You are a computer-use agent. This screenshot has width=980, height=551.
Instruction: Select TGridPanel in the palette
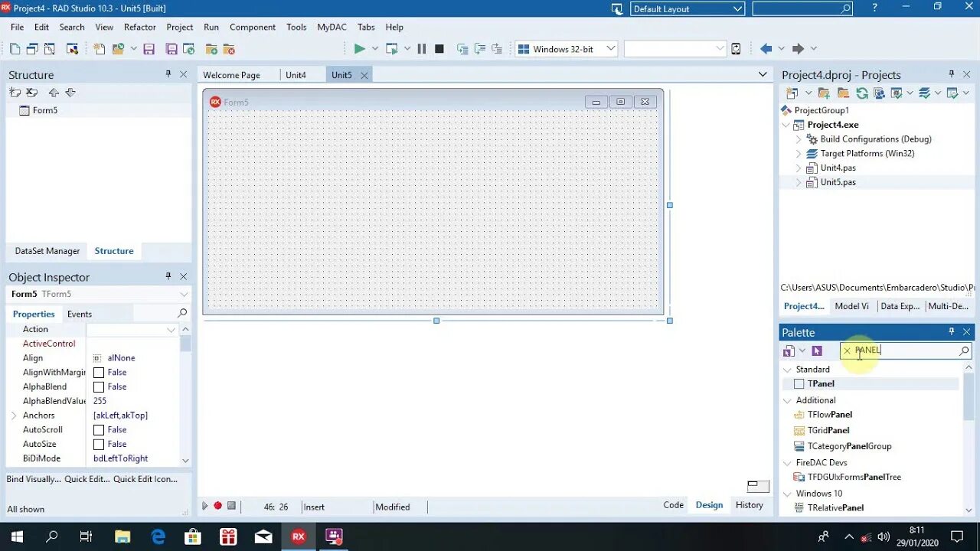point(828,430)
